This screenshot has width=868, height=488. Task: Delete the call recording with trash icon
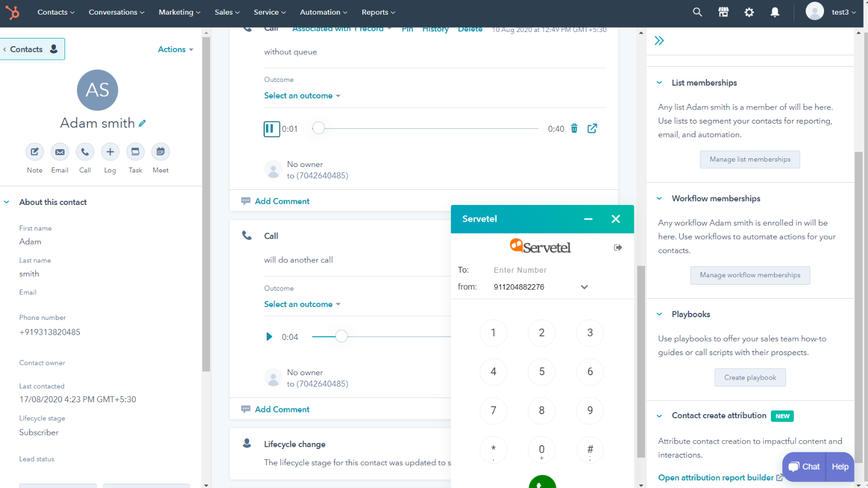click(x=574, y=129)
